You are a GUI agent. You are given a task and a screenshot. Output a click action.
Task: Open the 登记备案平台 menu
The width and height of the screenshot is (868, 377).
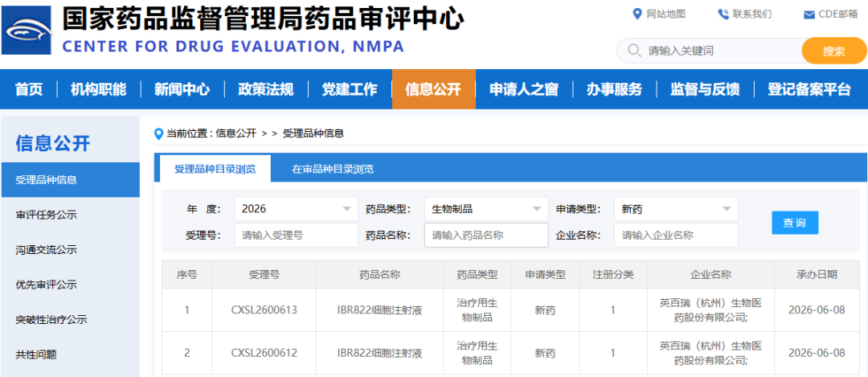coord(809,89)
